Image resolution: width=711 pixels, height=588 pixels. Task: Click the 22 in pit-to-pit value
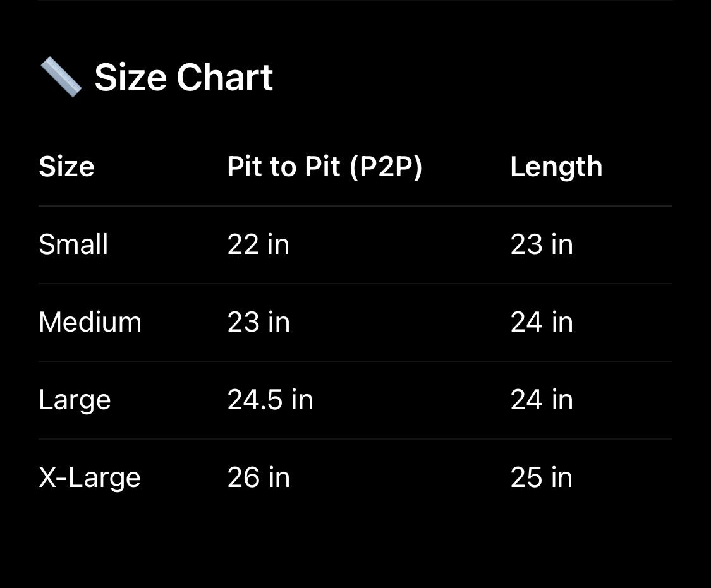coord(258,244)
